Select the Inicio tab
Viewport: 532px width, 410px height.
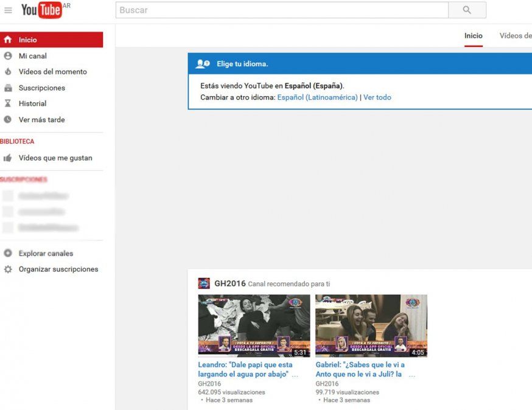click(x=473, y=36)
